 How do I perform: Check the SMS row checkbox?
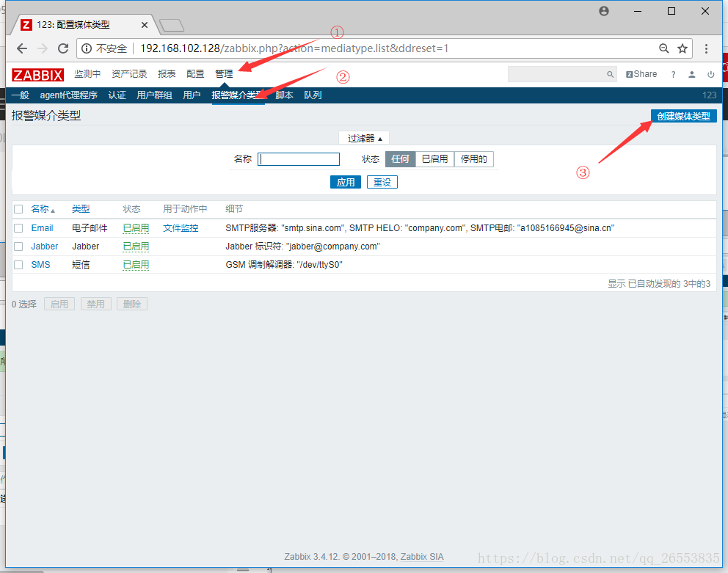pos(18,265)
